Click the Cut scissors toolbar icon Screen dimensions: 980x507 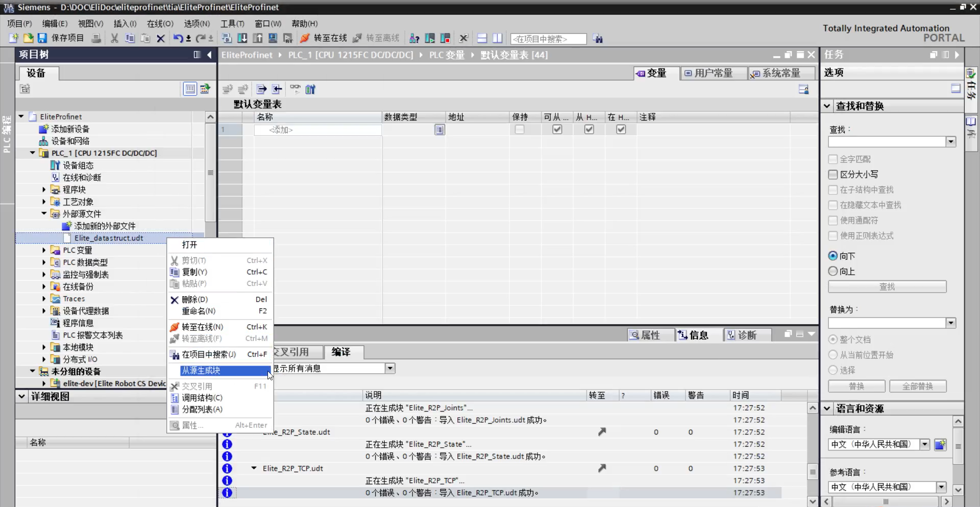pos(114,38)
